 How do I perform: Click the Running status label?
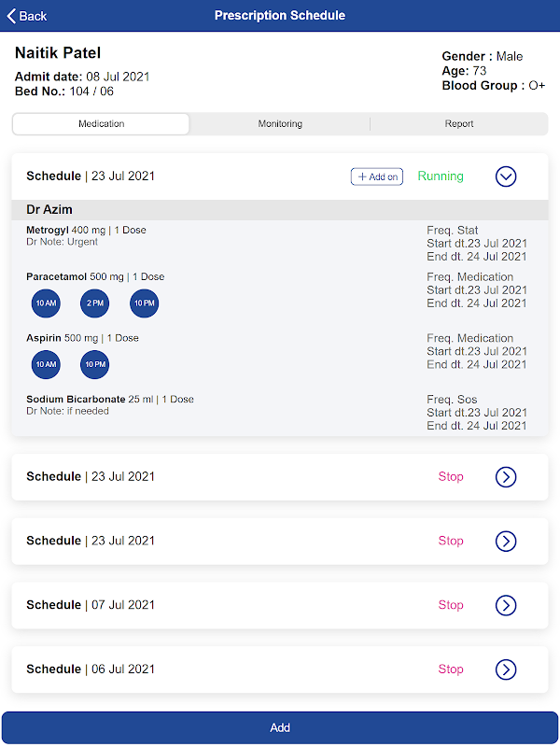pos(441,176)
